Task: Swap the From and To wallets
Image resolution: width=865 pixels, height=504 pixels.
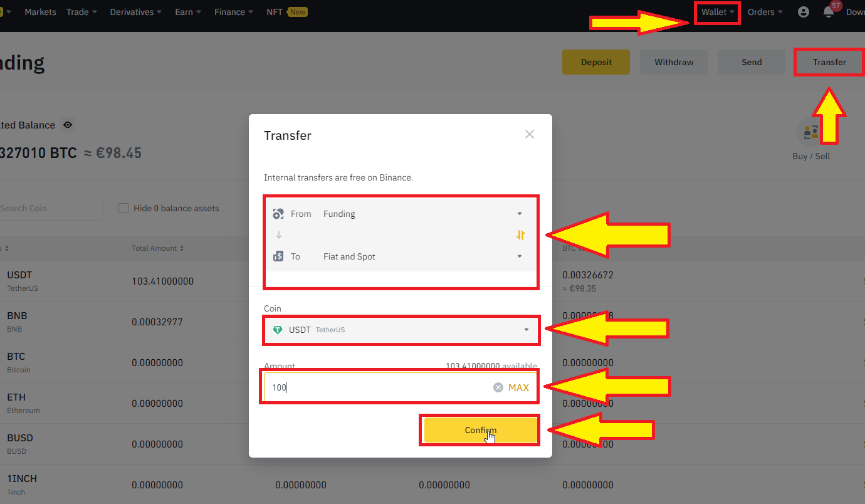Action: click(521, 235)
